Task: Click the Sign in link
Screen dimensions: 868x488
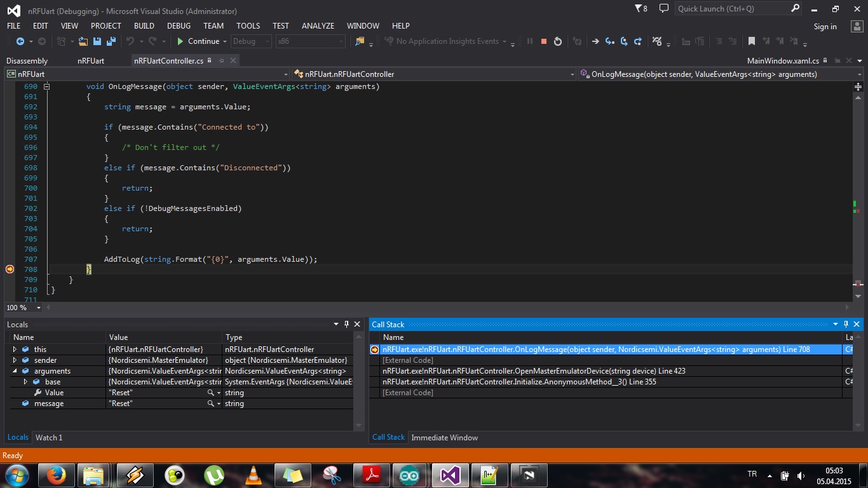Action: coord(825,27)
